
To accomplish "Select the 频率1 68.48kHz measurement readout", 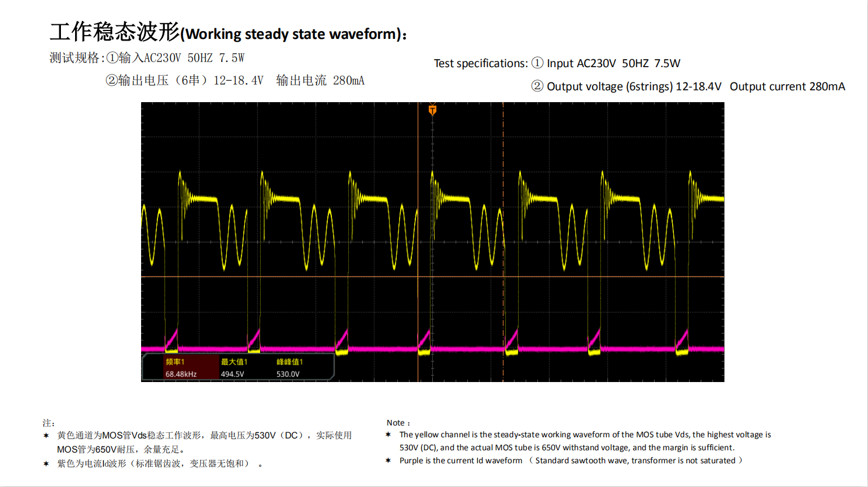I will click(181, 368).
